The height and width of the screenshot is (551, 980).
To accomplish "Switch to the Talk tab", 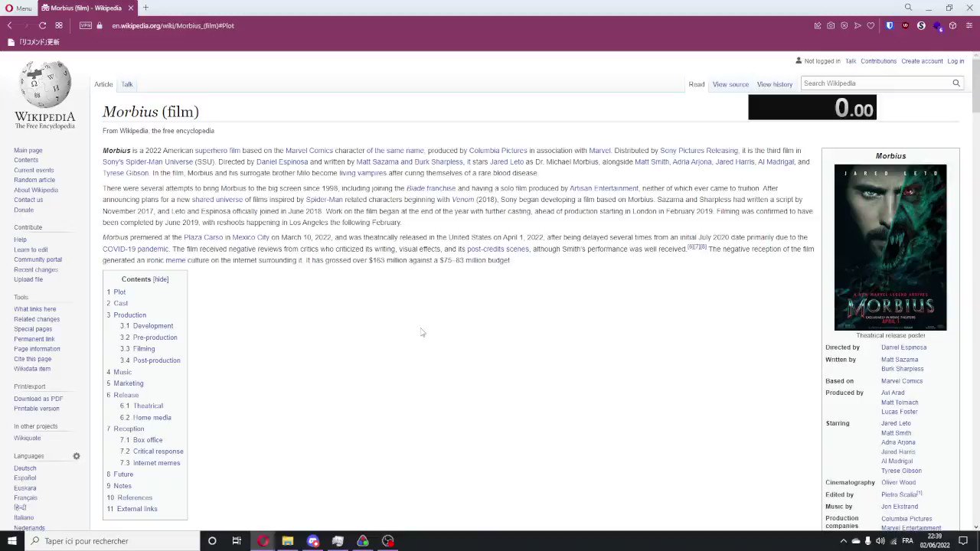I will coord(127,84).
